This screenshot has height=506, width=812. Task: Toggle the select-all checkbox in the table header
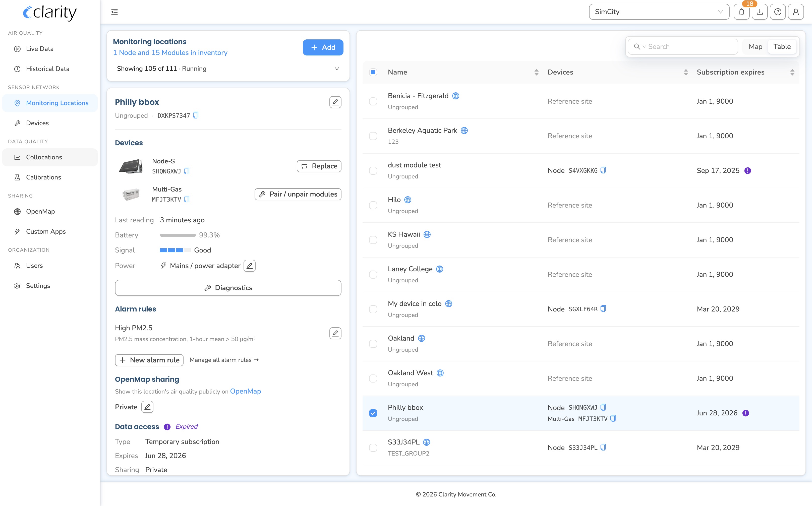pos(373,72)
